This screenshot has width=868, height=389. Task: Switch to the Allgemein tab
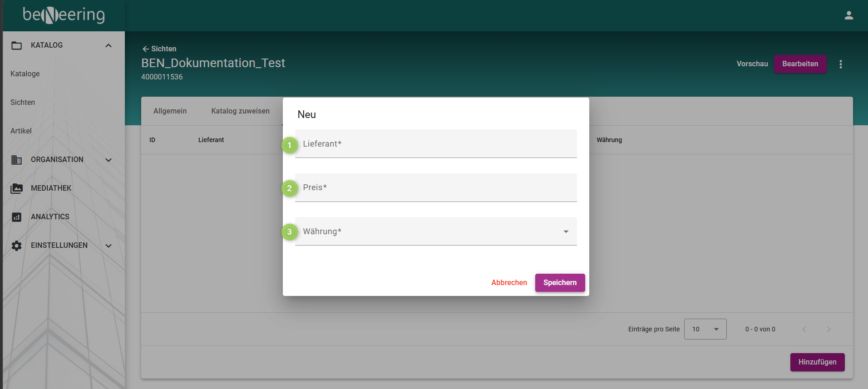pos(170,111)
